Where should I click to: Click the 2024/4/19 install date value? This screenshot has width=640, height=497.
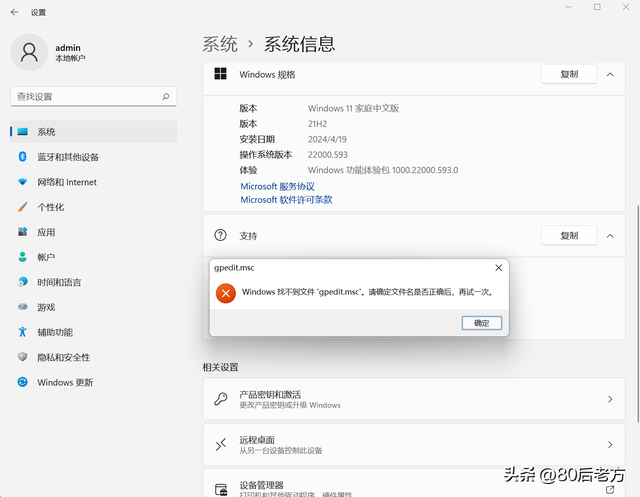point(327,139)
